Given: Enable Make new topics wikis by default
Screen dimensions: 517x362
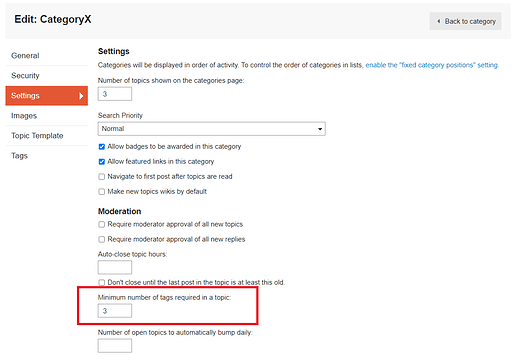Looking at the screenshot, I should pyautogui.click(x=102, y=192).
